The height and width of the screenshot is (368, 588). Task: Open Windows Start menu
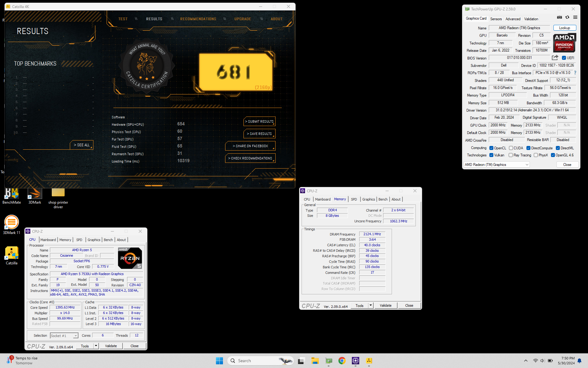(x=219, y=361)
